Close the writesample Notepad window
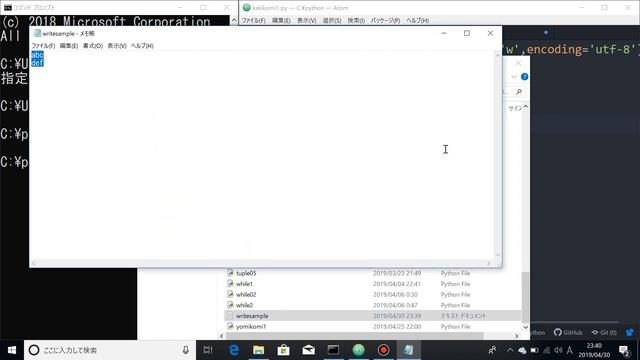This screenshot has width=640, height=360. point(490,33)
